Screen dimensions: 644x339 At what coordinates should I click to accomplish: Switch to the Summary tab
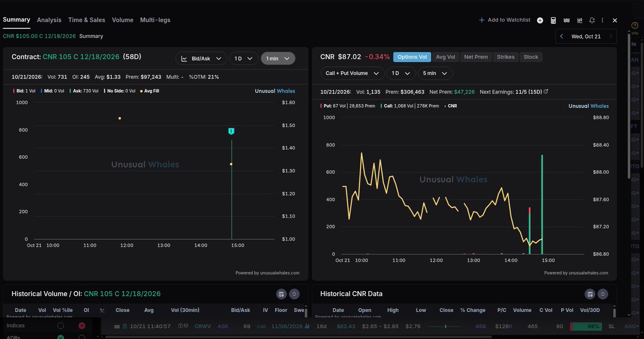coord(17,20)
